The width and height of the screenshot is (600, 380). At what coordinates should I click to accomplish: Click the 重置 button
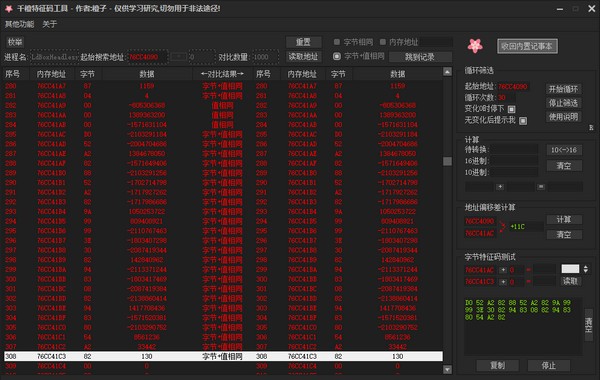coord(303,42)
